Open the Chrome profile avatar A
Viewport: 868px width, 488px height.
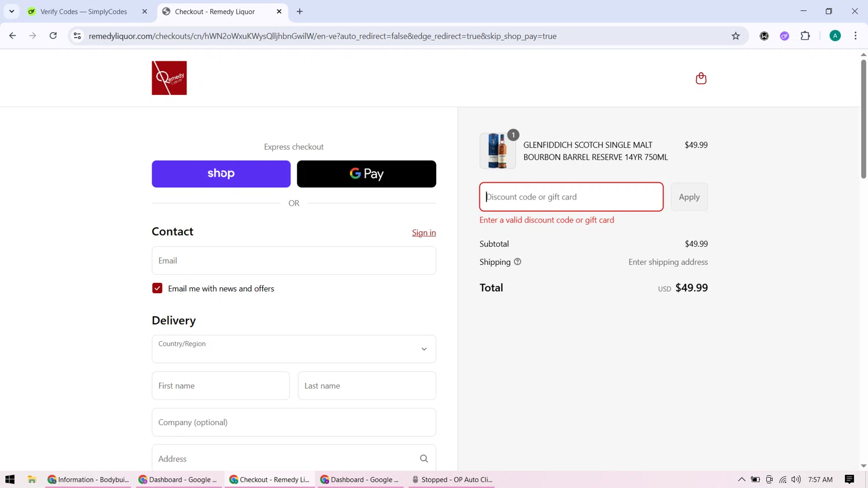coord(835,36)
